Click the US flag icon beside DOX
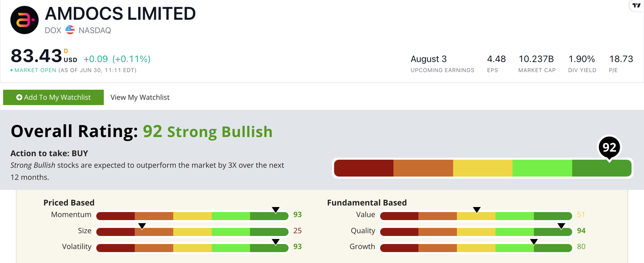This screenshot has height=263, width=644. point(70,30)
